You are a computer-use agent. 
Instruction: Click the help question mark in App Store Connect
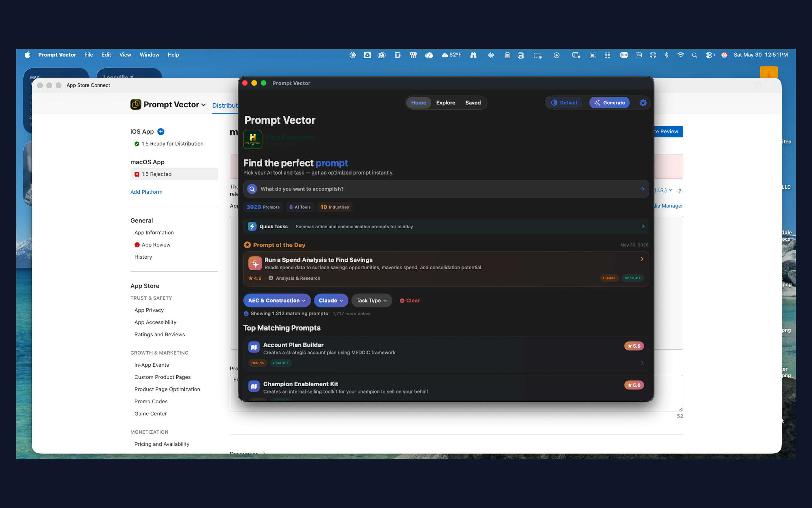click(x=679, y=190)
